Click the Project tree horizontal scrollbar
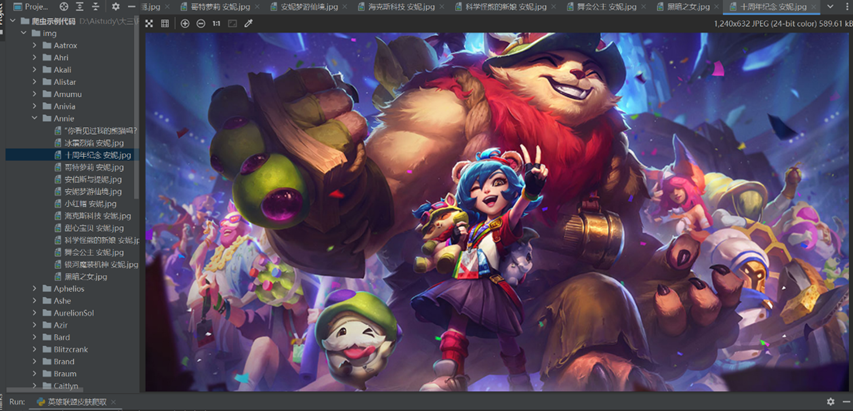853x411 pixels. coord(45,389)
